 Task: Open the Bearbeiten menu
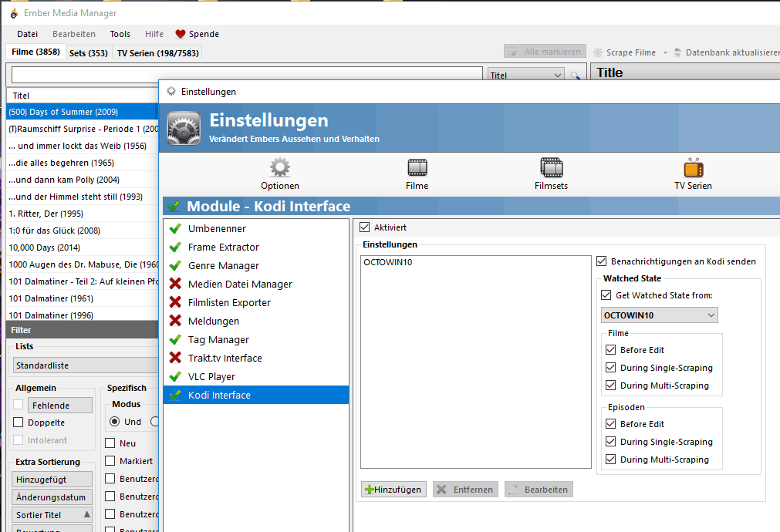[74, 34]
